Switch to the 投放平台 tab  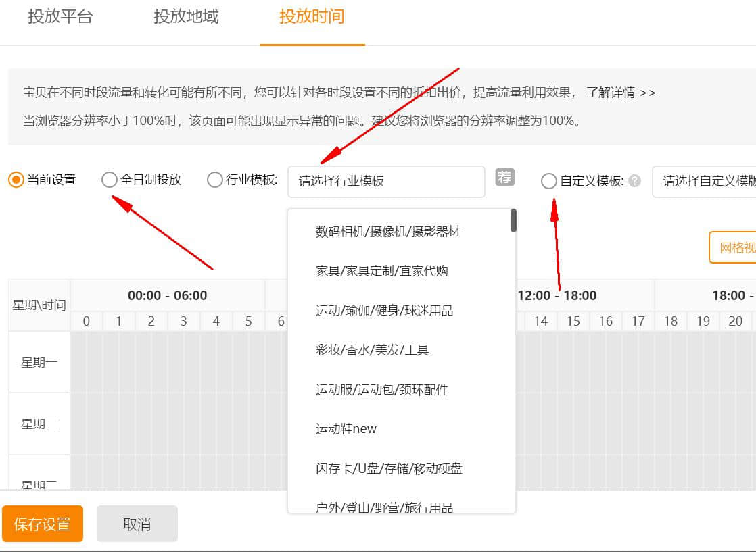click(x=60, y=17)
